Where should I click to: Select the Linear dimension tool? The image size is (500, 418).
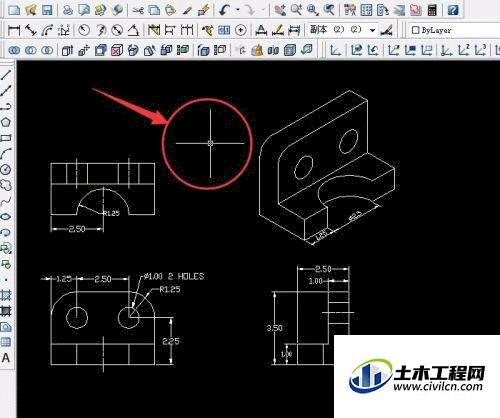(x=14, y=30)
